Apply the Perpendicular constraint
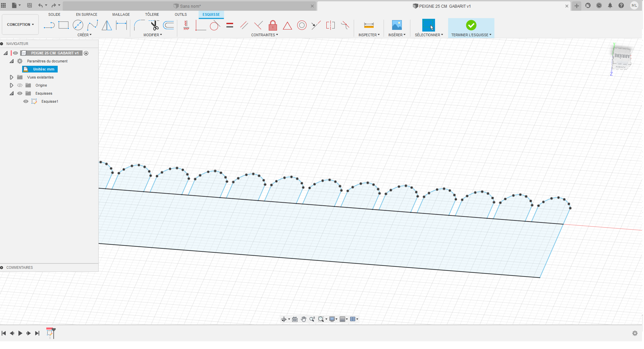This screenshot has width=644, height=349. (258, 25)
